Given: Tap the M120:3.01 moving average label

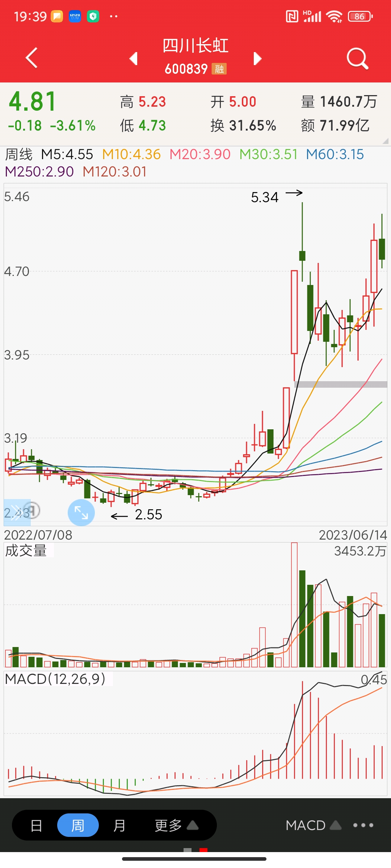Looking at the screenshot, I should pyautogui.click(x=115, y=171).
